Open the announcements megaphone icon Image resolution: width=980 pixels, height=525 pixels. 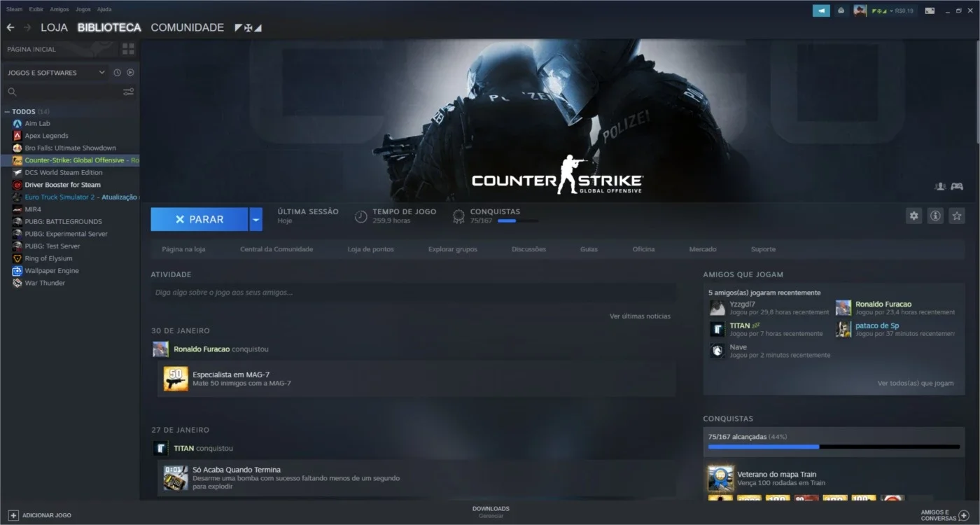pos(821,10)
